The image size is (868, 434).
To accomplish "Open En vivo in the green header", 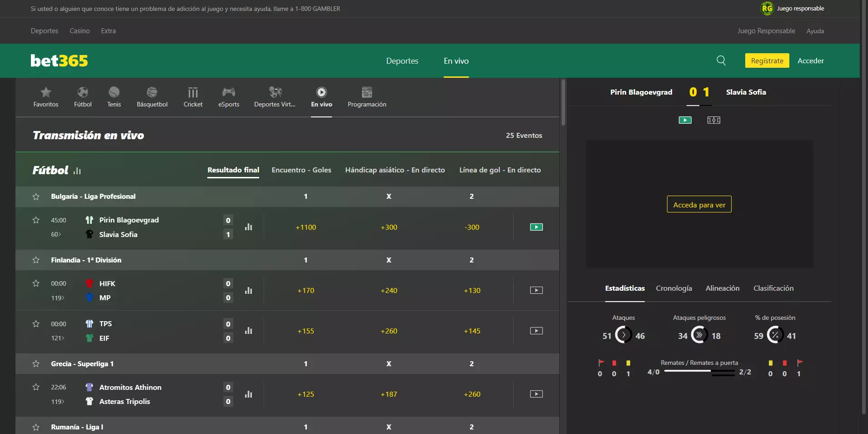I will [456, 61].
